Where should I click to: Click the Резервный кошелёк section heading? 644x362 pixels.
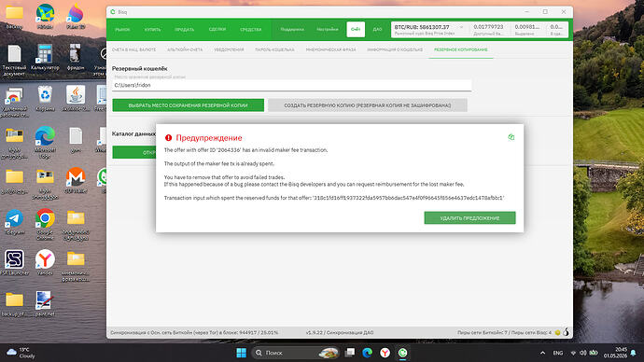point(140,68)
